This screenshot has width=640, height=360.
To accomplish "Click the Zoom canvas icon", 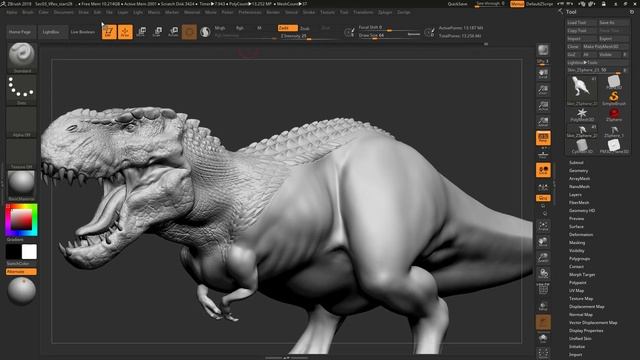I will (543, 90).
